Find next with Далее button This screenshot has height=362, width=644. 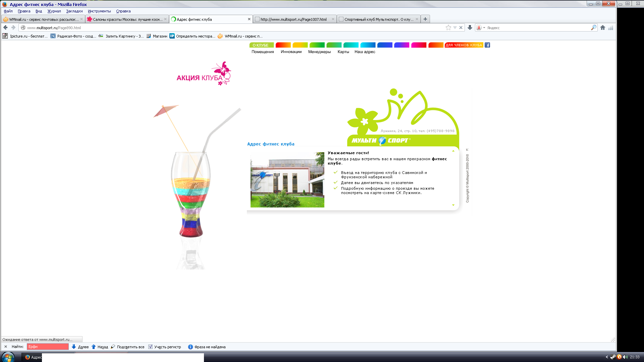pos(80,347)
